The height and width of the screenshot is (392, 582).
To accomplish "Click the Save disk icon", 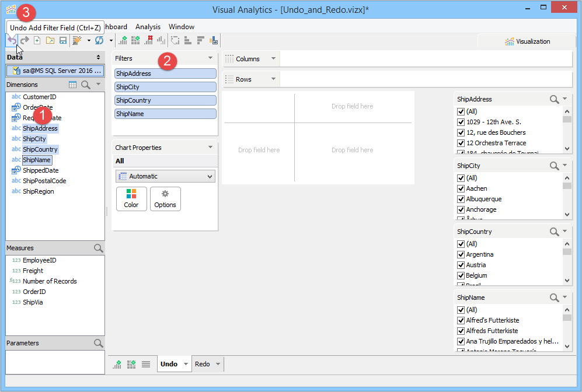I will pos(62,40).
